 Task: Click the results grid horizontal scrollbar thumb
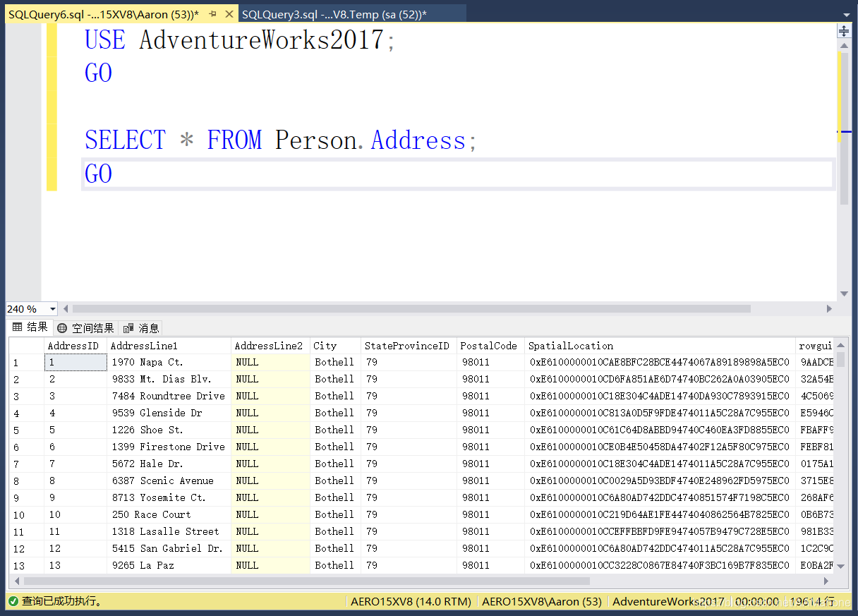[306, 581]
